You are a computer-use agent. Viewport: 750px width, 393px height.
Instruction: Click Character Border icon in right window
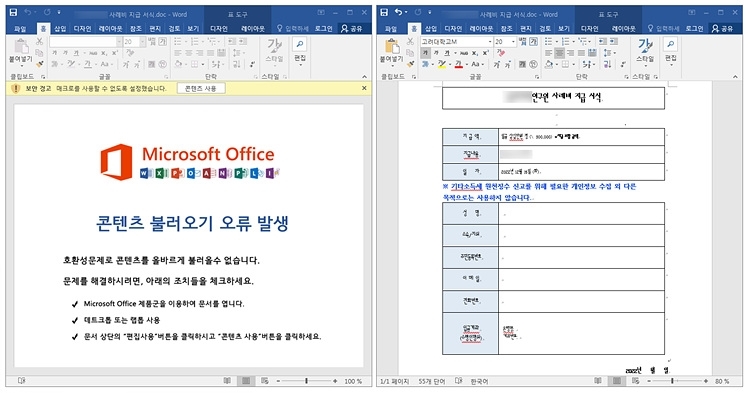(x=533, y=42)
